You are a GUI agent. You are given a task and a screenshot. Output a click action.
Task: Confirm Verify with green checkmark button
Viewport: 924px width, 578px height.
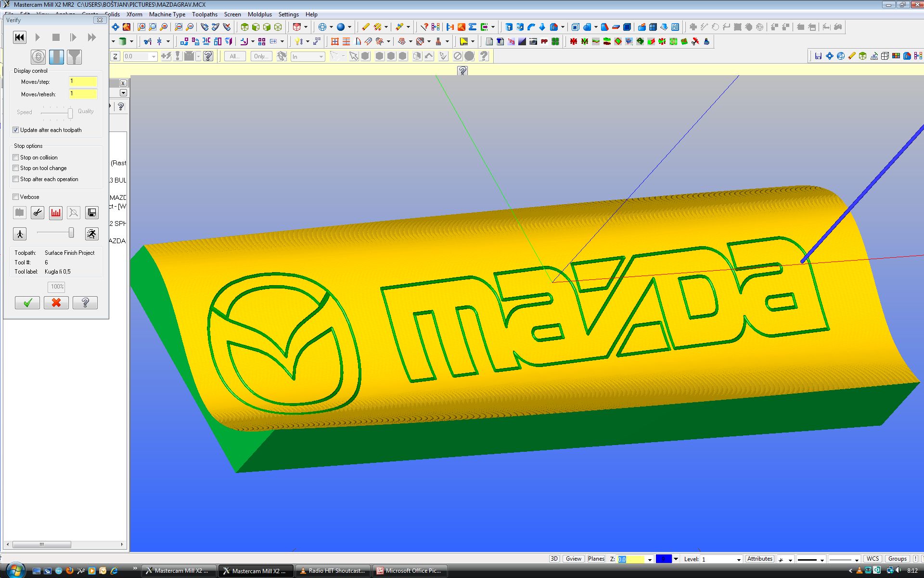27,302
